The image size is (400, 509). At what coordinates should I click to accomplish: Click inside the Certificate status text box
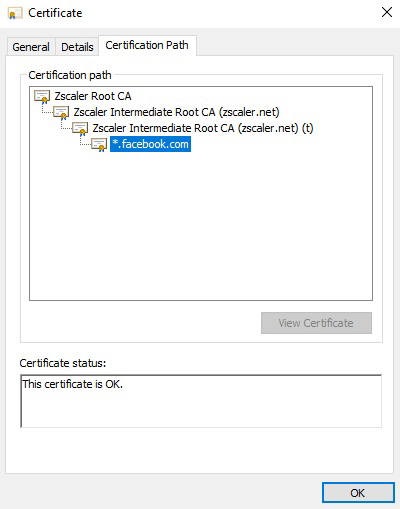click(x=201, y=401)
